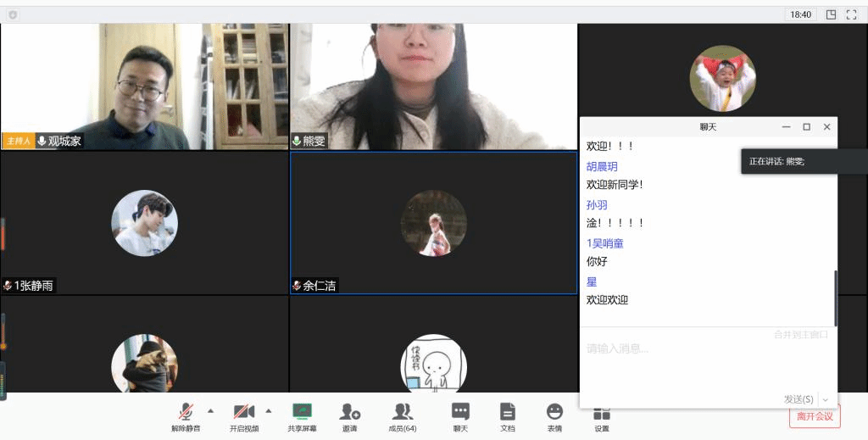Click the red 离开会议 leave meeting button
The height and width of the screenshot is (440, 868).
(815, 416)
